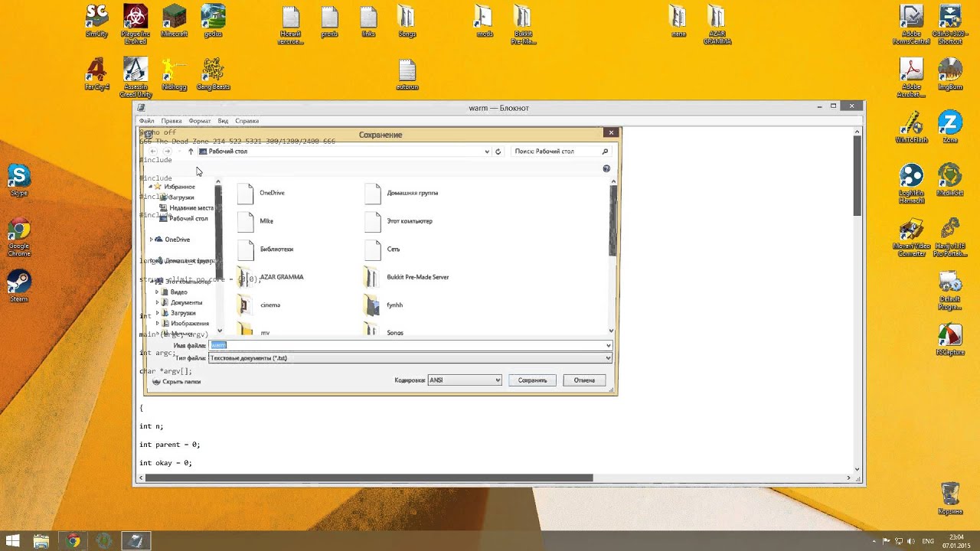Open the Справка menu in Notepad
The image size is (980, 551).
tap(247, 121)
